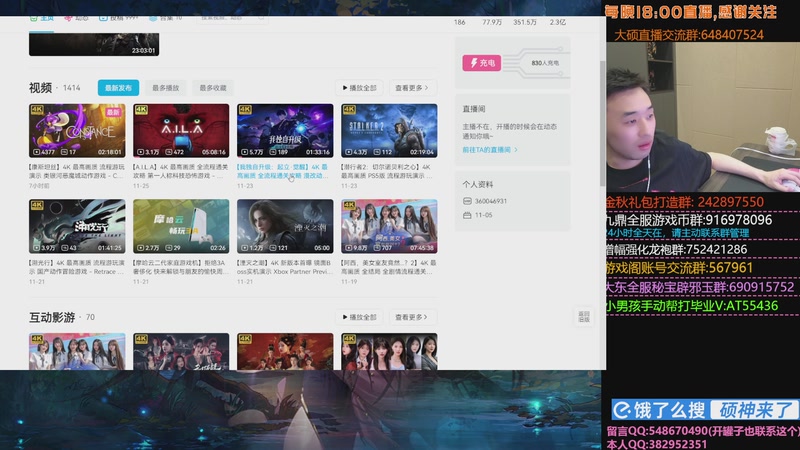Click the 直播间 panel heading
The image size is (800, 450).
(x=473, y=109)
